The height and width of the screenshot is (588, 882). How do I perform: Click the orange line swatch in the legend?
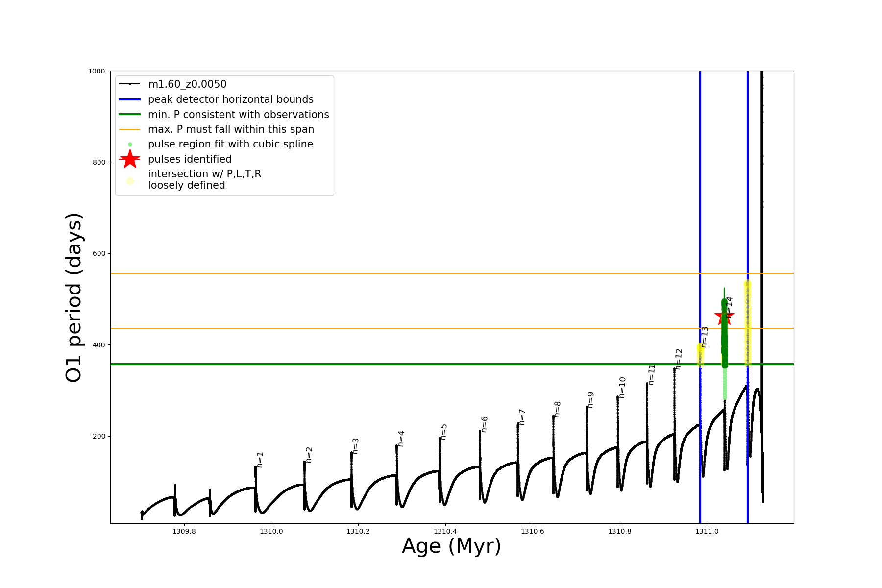(x=130, y=129)
